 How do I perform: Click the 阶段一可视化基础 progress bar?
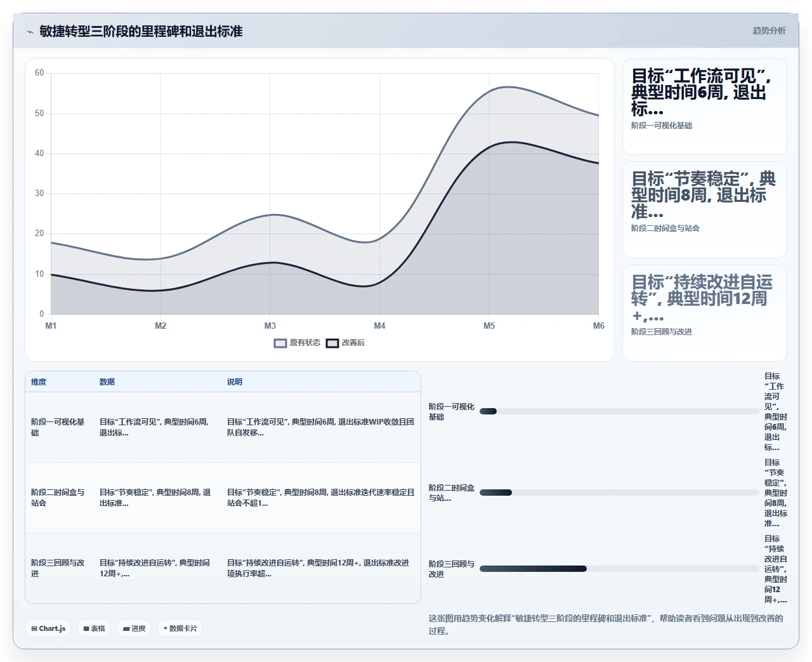click(619, 411)
